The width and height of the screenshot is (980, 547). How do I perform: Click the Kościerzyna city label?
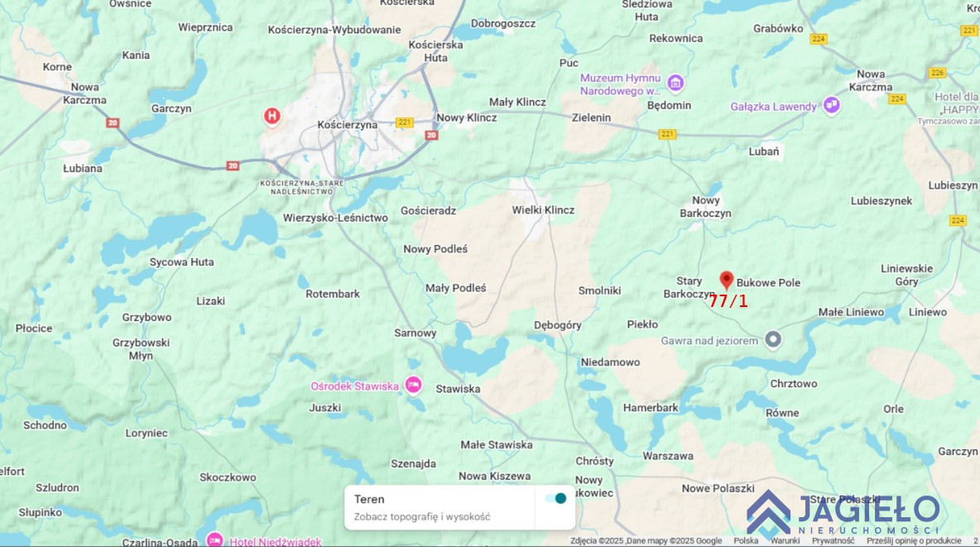[348, 125]
